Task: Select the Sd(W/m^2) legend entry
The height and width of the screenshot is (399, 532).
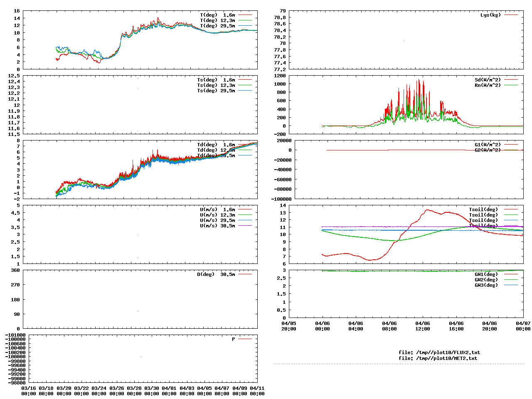Action: click(x=488, y=80)
